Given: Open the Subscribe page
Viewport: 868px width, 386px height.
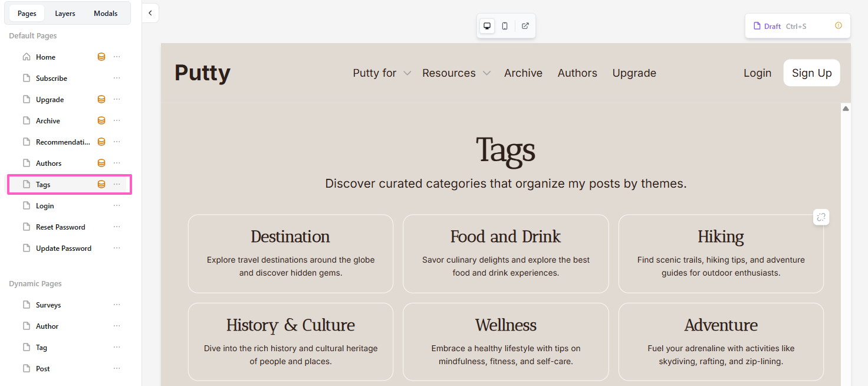Looking at the screenshot, I should pyautogui.click(x=51, y=78).
